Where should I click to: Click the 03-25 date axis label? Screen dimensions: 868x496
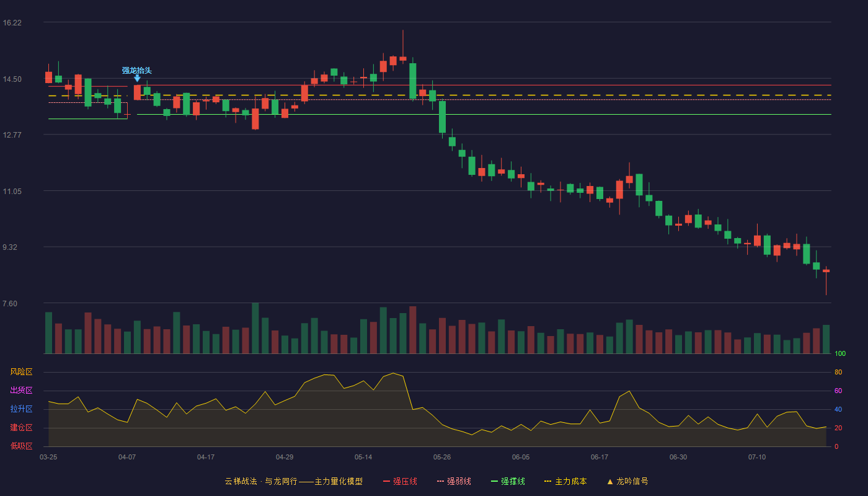pos(48,457)
